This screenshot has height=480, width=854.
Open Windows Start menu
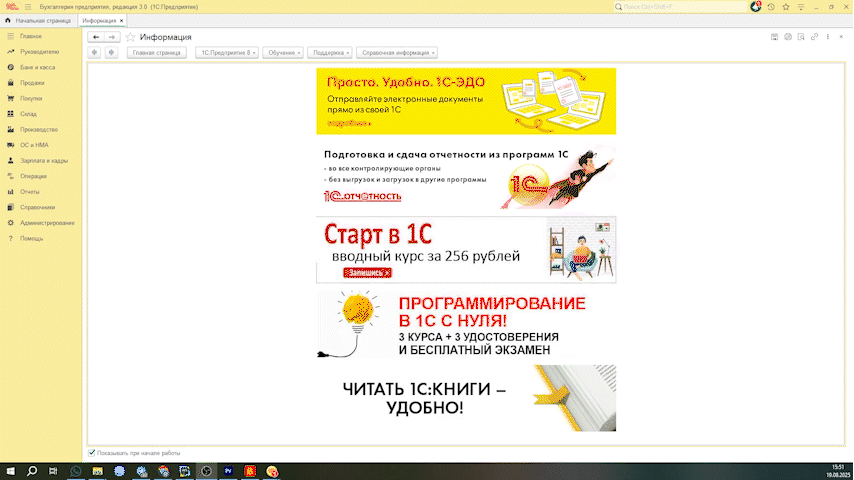pos(10,471)
